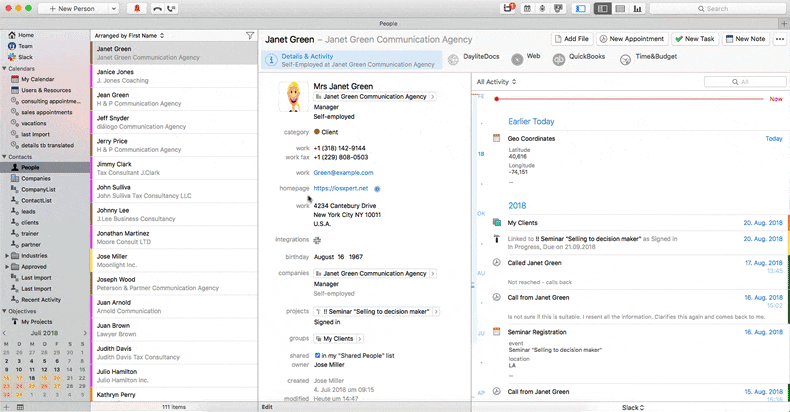Screen dimensions: 790x412
Task: Click the filter funnel icon in list
Action: [x=250, y=35]
